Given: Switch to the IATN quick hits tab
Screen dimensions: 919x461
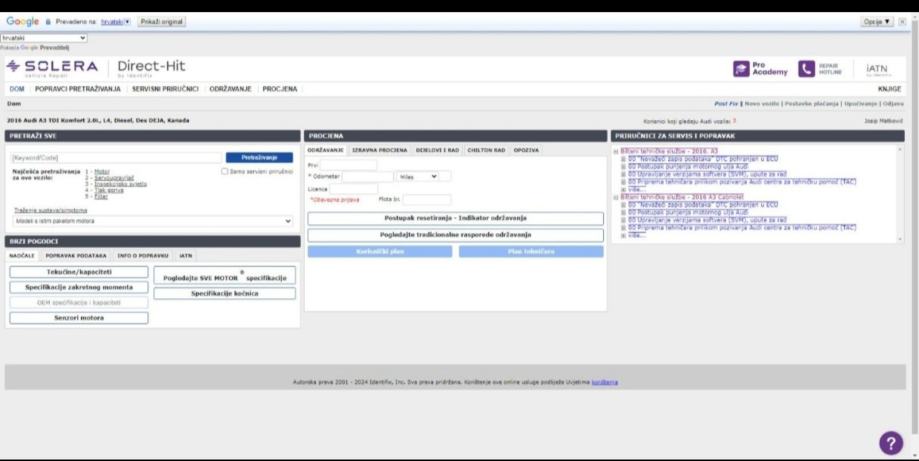Looking at the screenshot, I should pyautogui.click(x=186, y=256).
